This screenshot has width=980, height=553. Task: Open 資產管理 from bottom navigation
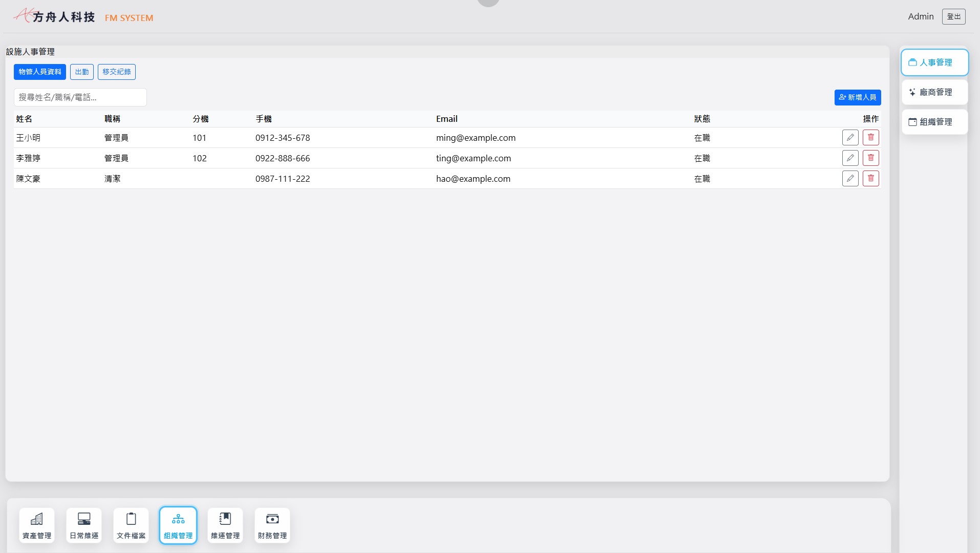pos(37,525)
